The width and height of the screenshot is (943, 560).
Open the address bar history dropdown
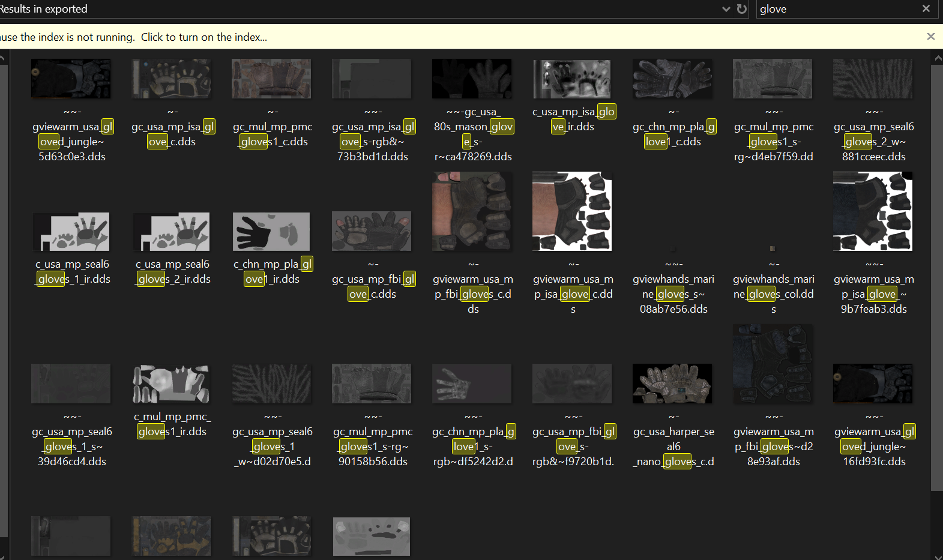[726, 9]
